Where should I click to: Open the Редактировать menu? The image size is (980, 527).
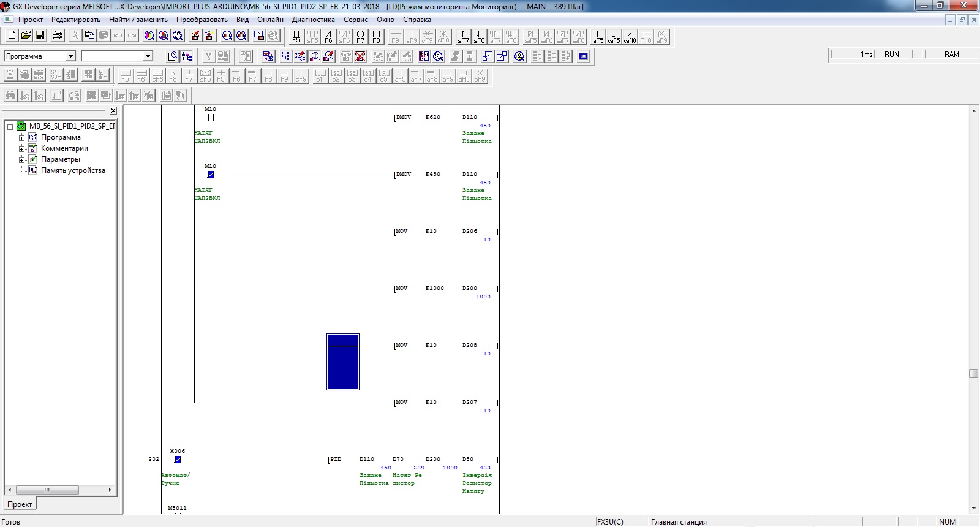pos(76,20)
